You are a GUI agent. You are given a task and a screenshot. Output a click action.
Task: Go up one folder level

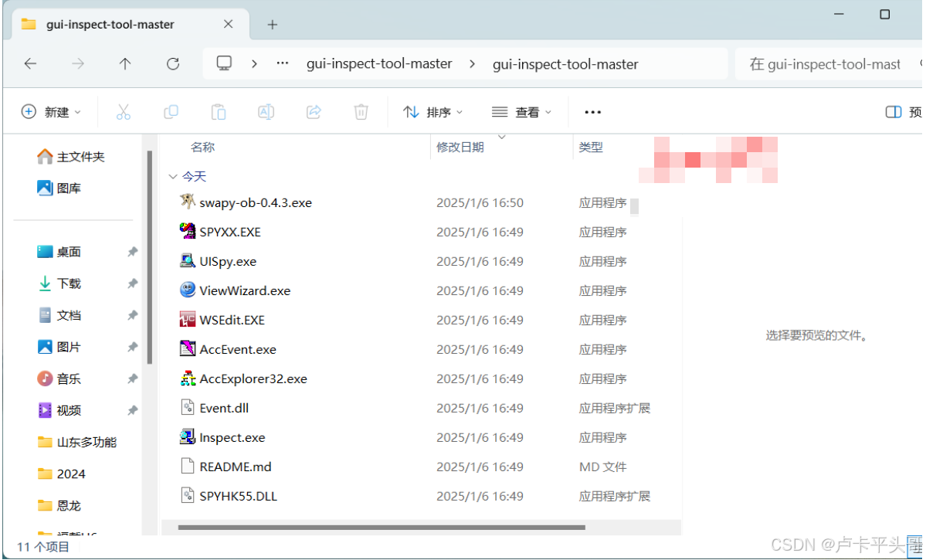coord(124,63)
